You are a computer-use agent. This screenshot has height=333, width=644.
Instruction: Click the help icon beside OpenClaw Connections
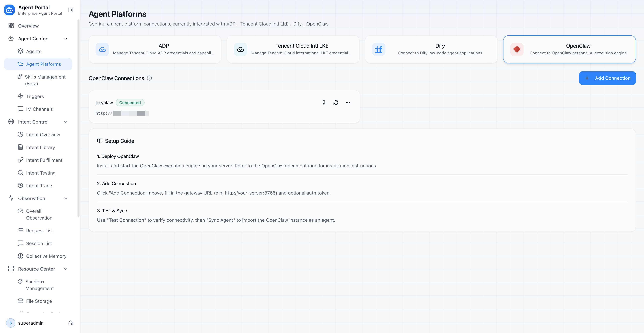149,78
